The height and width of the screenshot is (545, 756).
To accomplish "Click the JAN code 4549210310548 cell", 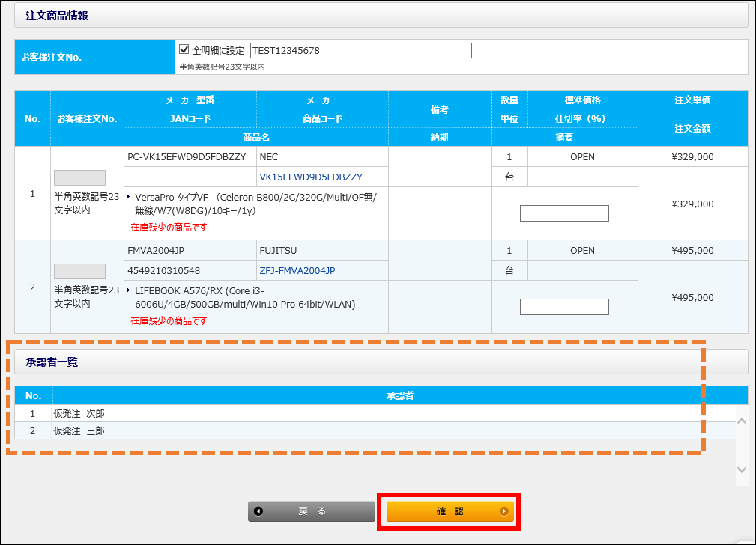I will [164, 270].
